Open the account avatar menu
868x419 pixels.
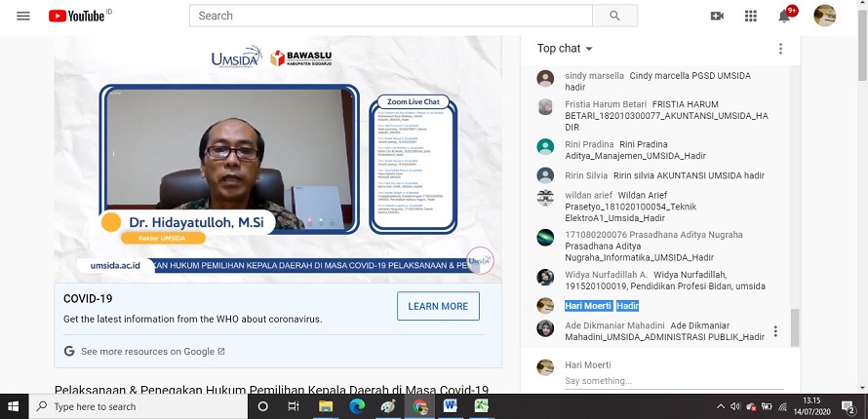click(824, 16)
